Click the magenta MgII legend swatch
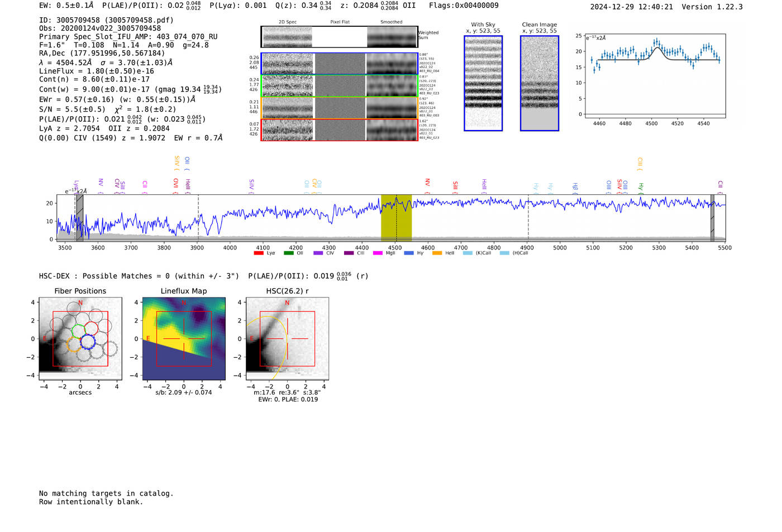Image resolution: width=782 pixels, height=532 pixels. (x=378, y=253)
